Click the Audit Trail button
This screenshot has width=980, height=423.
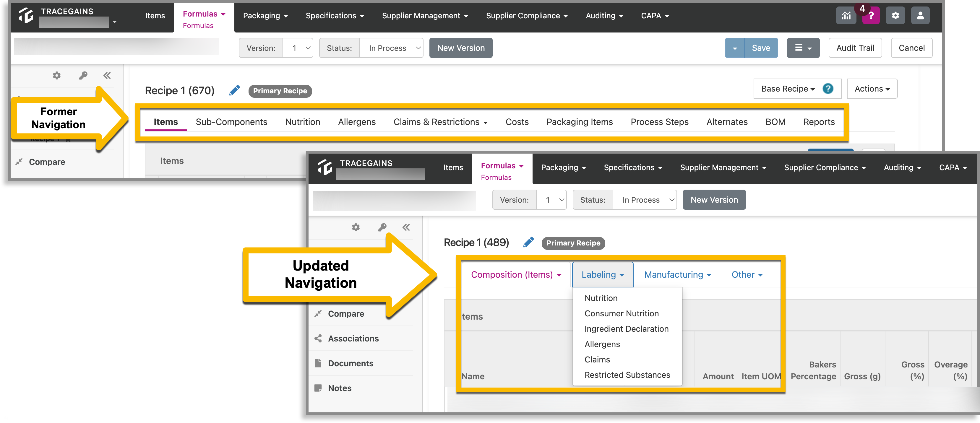coord(855,48)
